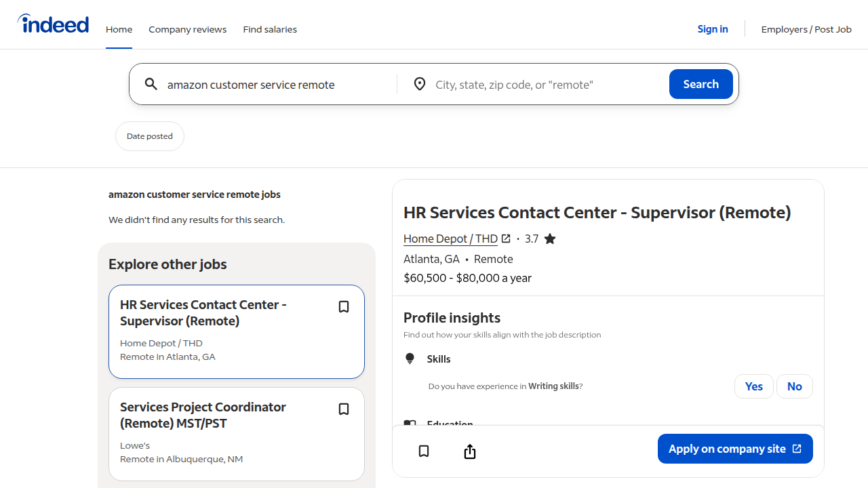868x488 pixels.
Task: Click the location pin icon
Action: (419, 83)
